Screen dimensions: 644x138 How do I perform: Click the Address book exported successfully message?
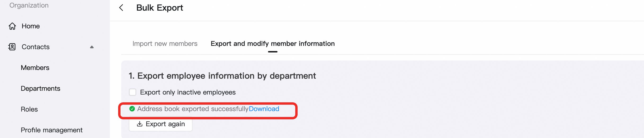193,109
